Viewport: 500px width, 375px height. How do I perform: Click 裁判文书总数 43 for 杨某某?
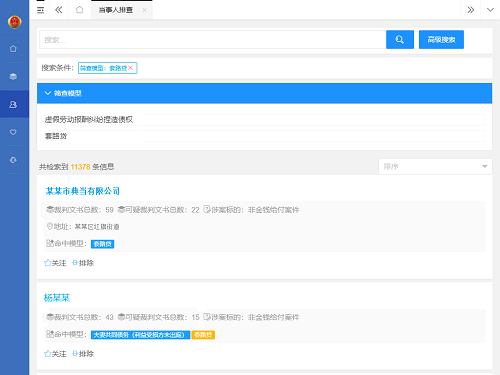(x=80, y=317)
